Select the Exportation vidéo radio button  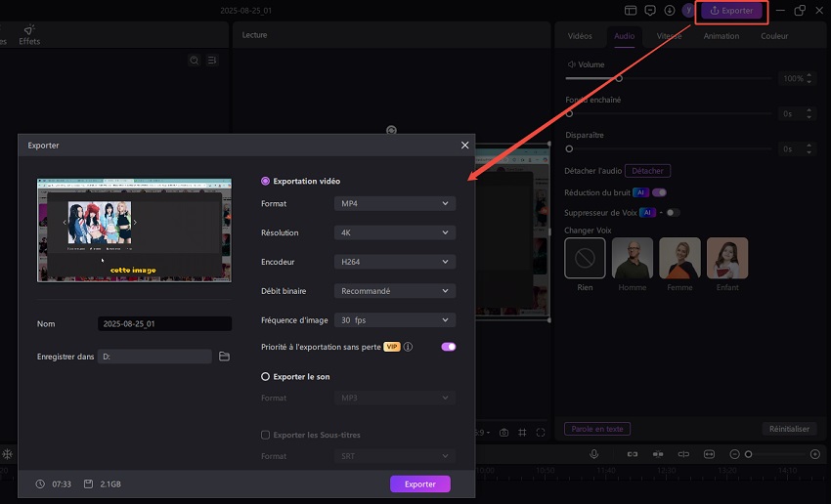point(265,181)
